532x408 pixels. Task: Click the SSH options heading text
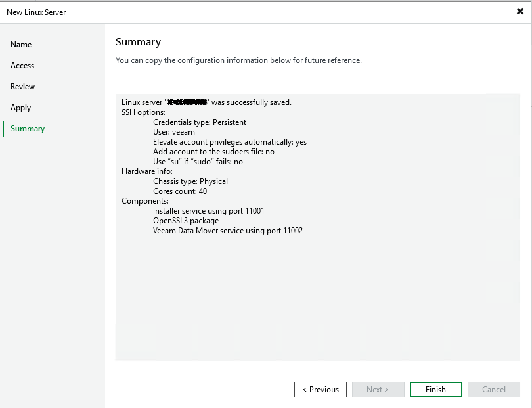143,112
